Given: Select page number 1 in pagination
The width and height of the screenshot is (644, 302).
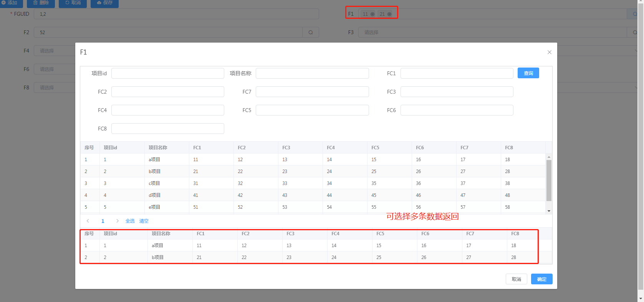Looking at the screenshot, I should click(103, 221).
